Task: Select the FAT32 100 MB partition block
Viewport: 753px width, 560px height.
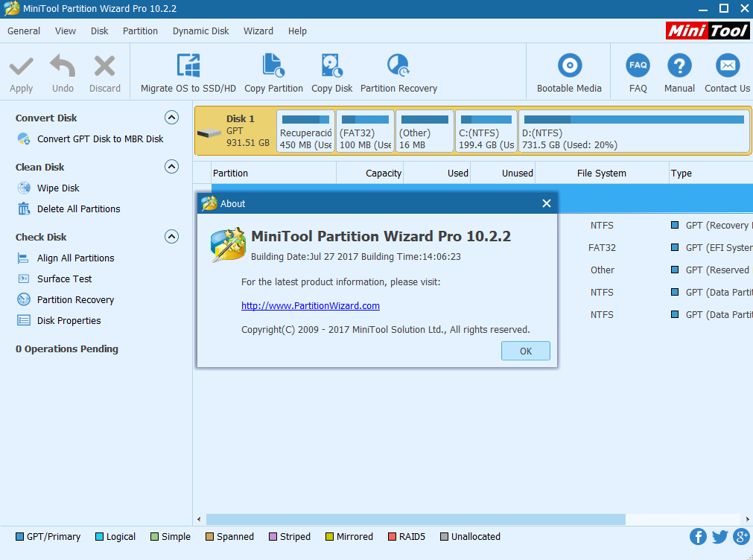Action: click(x=365, y=131)
